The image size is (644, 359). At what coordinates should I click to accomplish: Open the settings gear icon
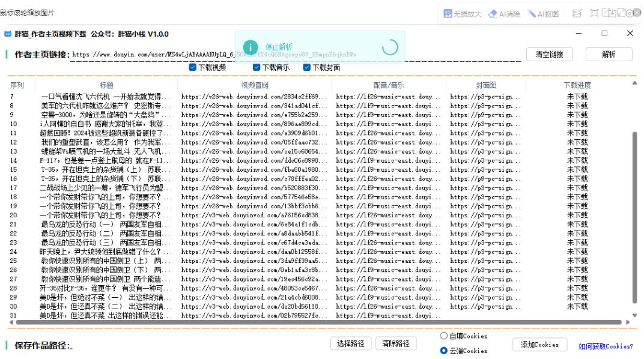(x=630, y=13)
